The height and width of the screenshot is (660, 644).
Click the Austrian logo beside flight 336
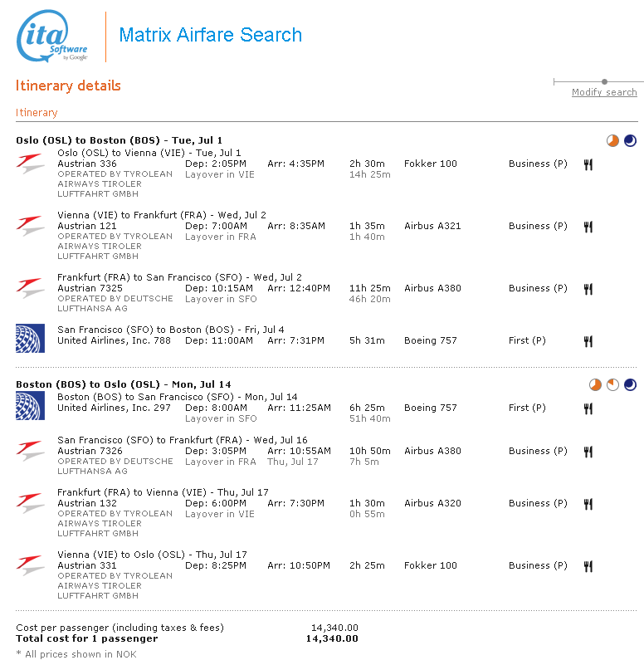coord(31,164)
